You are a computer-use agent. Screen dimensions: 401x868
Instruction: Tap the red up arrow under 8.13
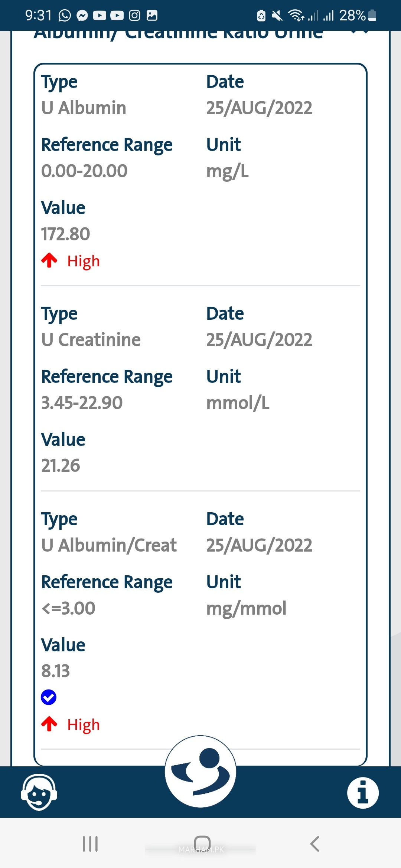[x=49, y=724]
